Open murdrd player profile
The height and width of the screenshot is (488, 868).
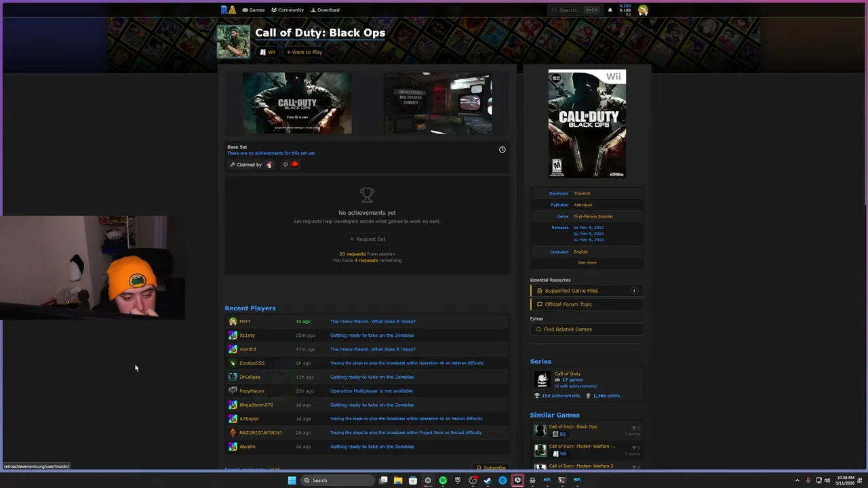(248, 349)
